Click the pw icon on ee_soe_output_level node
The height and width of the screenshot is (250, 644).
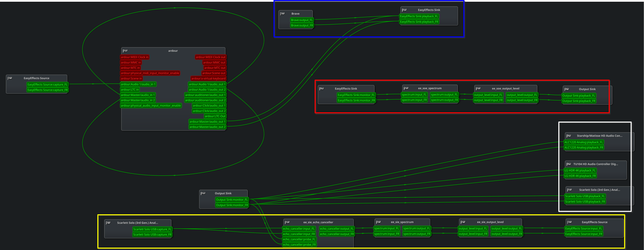[478, 88]
